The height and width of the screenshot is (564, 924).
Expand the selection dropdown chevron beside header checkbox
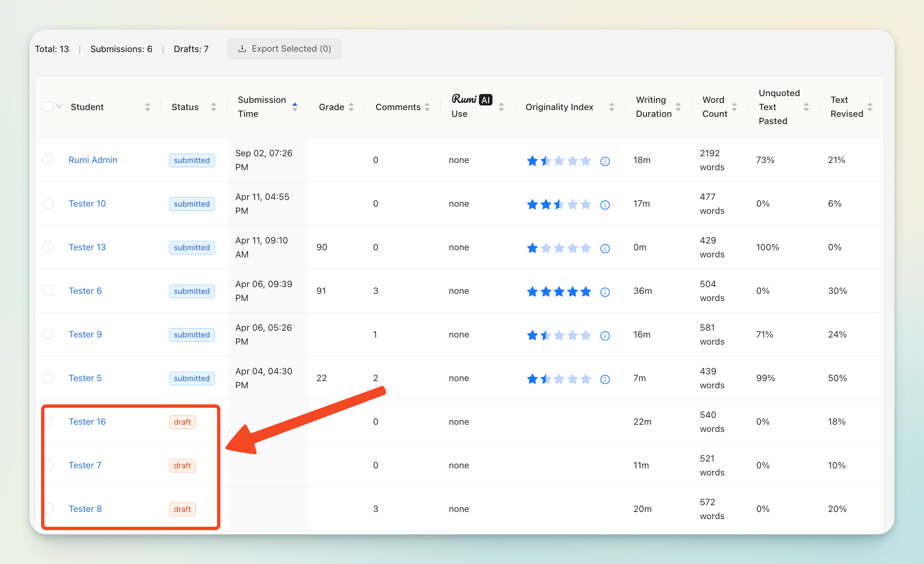tap(60, 106)
